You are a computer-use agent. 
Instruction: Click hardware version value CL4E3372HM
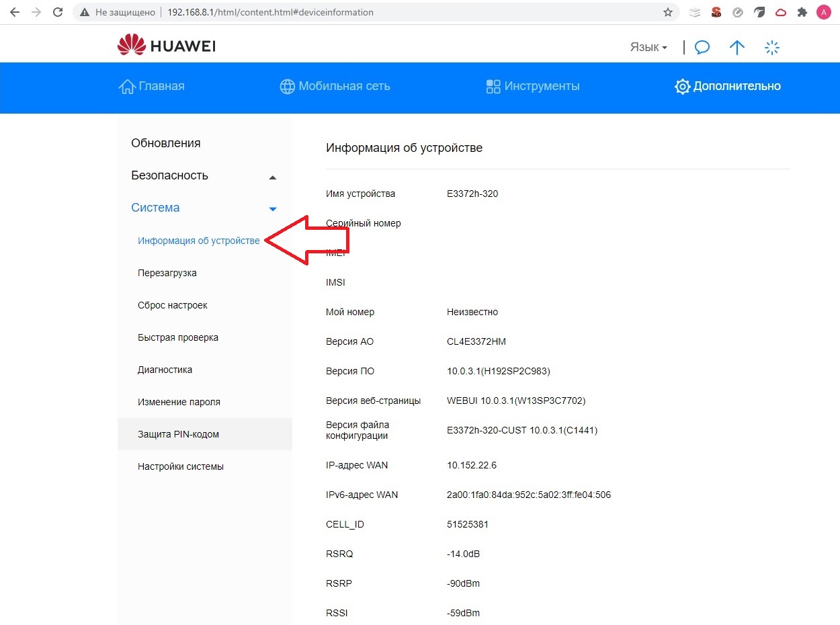tap(476, 341)
